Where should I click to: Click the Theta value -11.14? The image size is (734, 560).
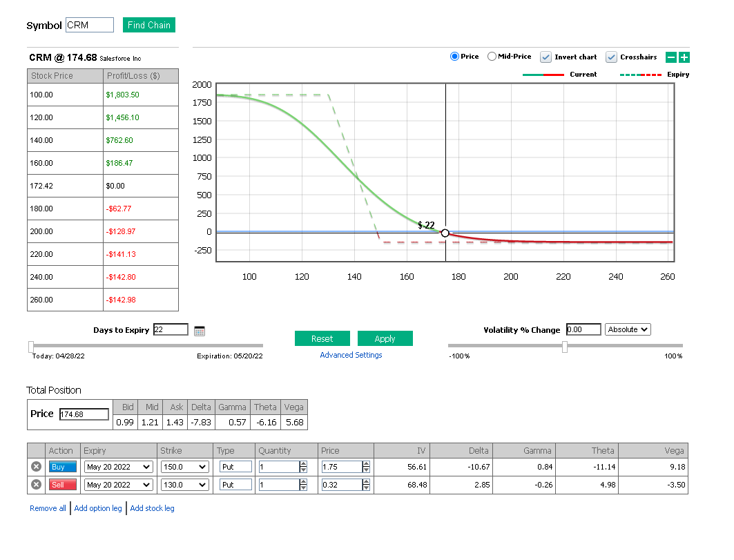603,467
